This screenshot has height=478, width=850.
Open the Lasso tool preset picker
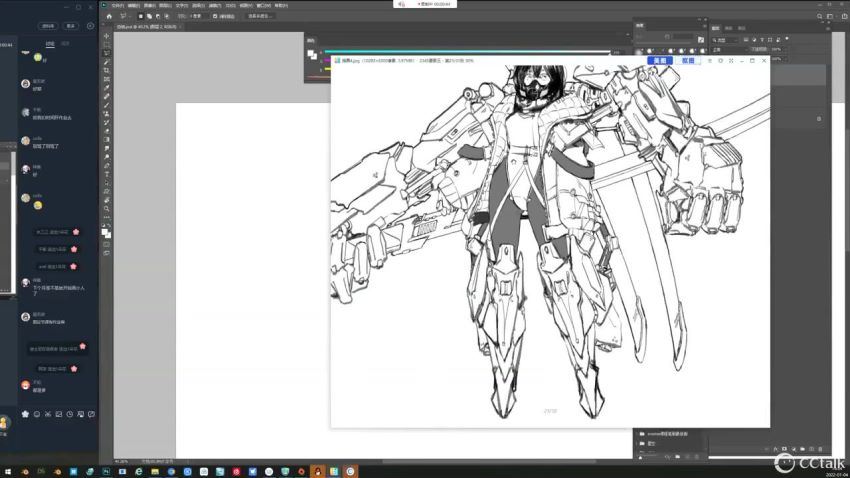click(124, 16)
